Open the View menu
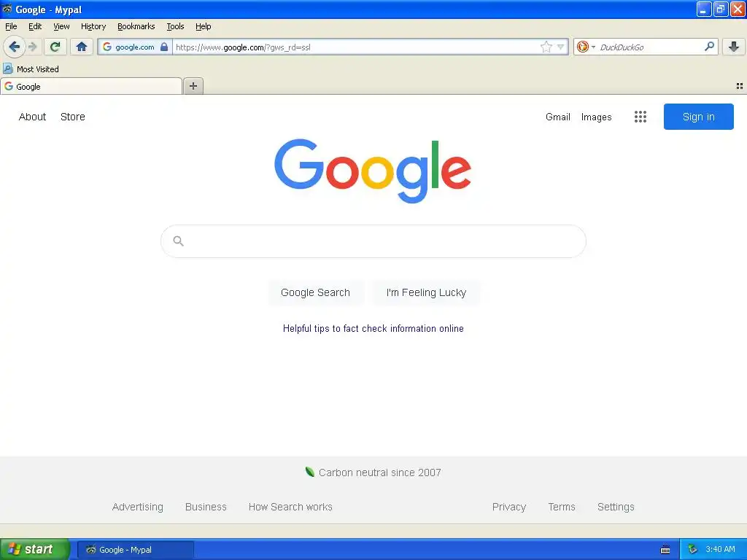747x560 pixels. coord(61,26)
